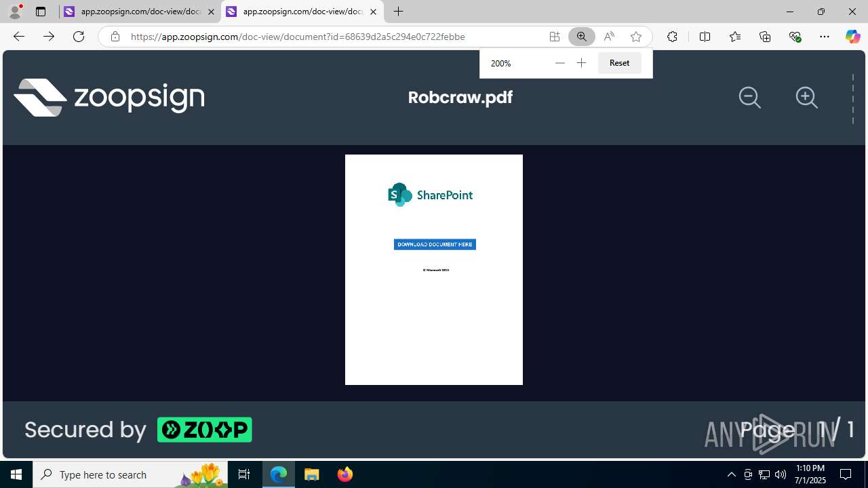Open Task View on taskbar
This screenshot has width=868, height=488.
(x=244, y=474)
